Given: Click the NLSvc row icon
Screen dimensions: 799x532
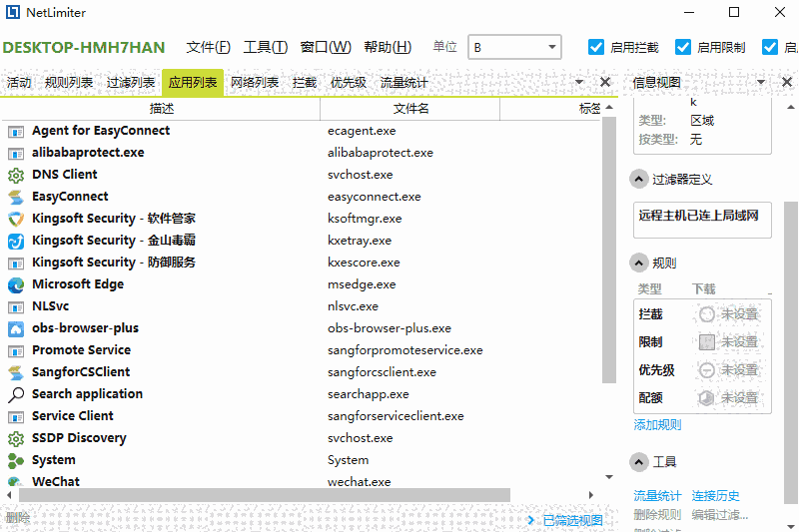Looking at the screenshot, I should 16,307.
